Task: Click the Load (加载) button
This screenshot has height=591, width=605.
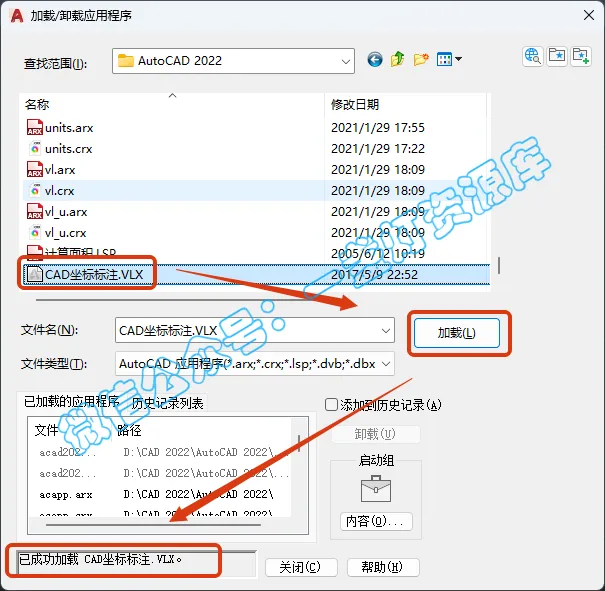Action: coord(457,333)
